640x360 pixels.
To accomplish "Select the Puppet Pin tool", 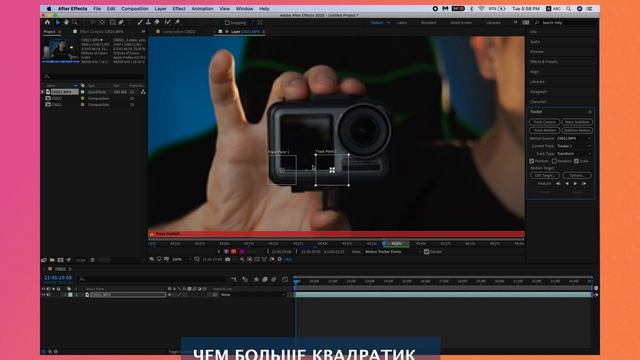I will click(x=178, y=22).
